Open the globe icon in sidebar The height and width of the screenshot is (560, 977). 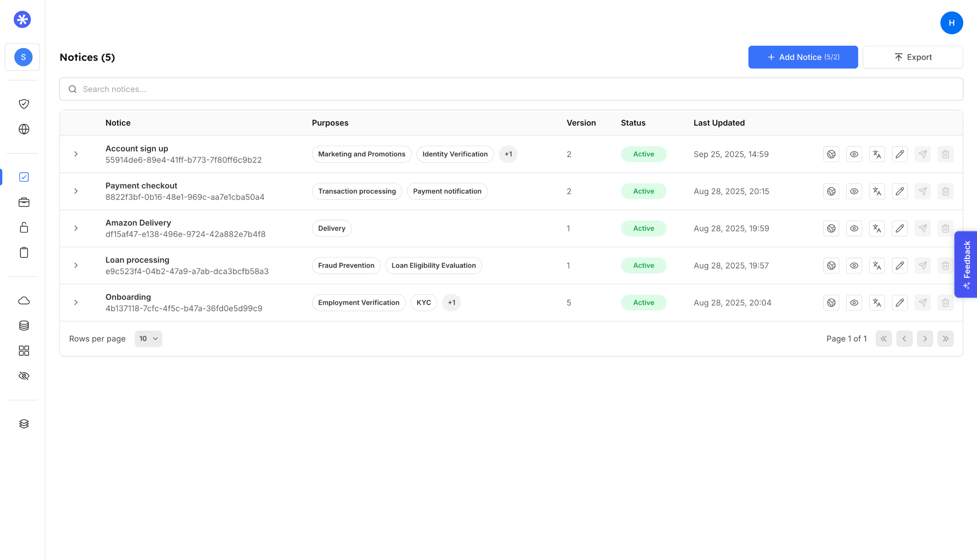click(24, 129)
